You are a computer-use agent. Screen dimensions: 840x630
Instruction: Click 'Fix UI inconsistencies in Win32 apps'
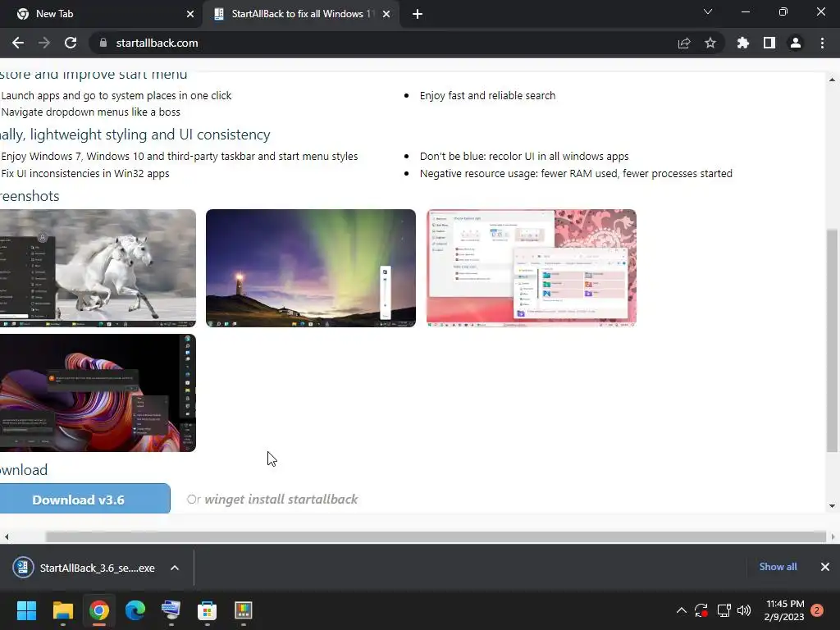point(85,174)
